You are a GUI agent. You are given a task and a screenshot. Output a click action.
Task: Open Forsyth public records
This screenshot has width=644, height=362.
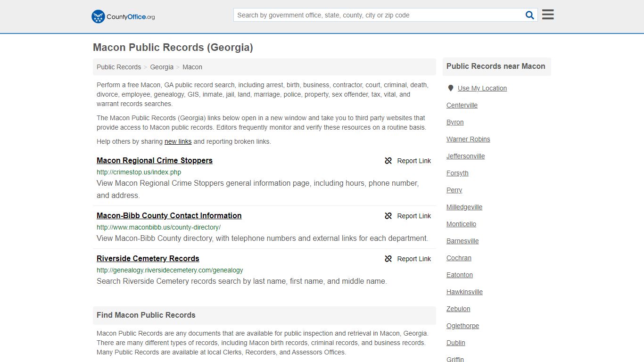point(457,173)
